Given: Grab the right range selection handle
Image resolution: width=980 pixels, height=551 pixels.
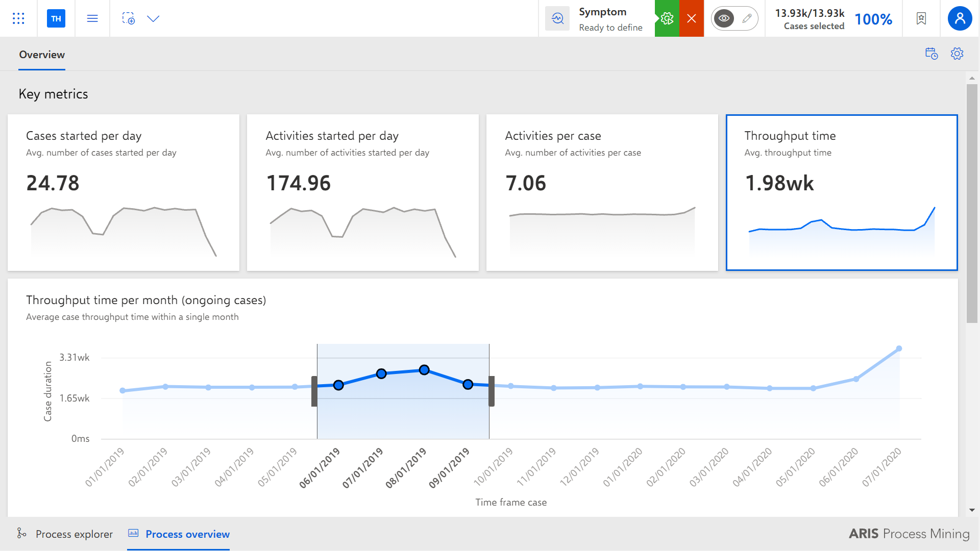Looking at the screenshot, I should tap(492, 391).
